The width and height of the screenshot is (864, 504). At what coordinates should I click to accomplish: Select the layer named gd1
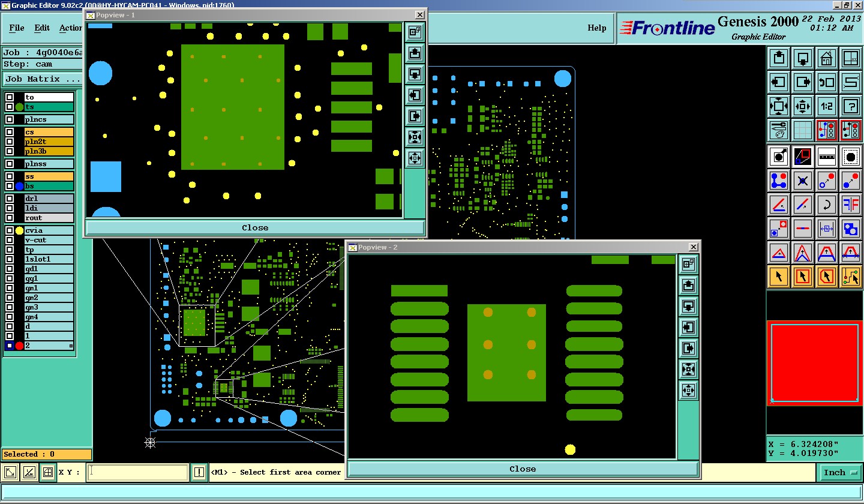(x=49, y=269)
